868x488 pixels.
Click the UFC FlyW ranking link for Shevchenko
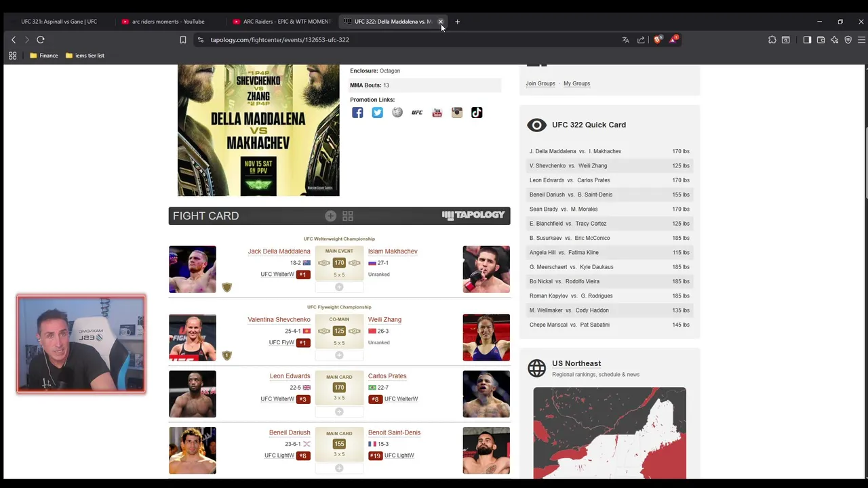coord(281,343)
